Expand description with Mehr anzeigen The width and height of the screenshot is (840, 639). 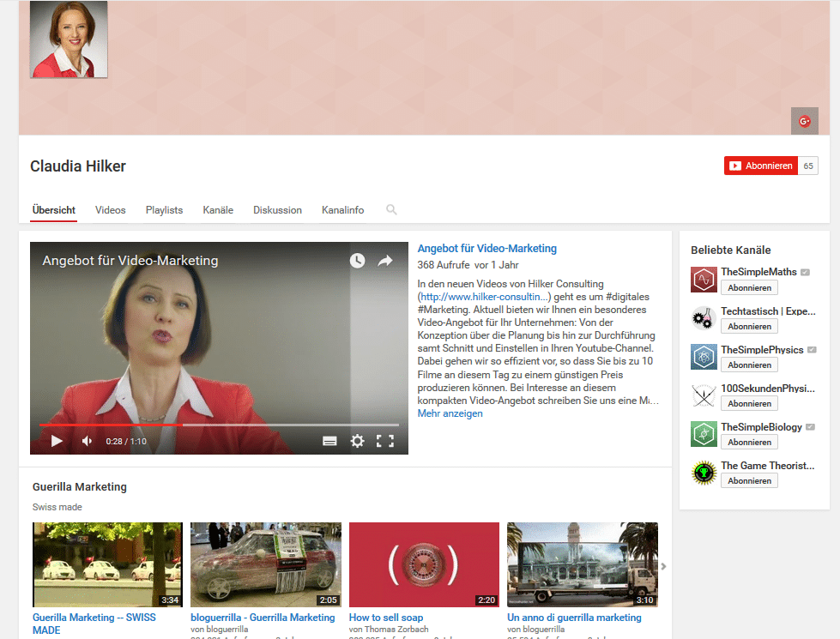[x=450, y=413]
